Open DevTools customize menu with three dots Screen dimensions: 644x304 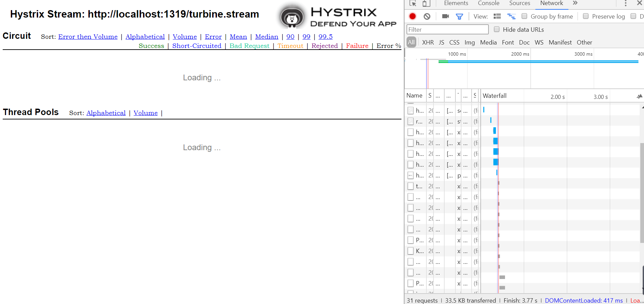[625, 3]
